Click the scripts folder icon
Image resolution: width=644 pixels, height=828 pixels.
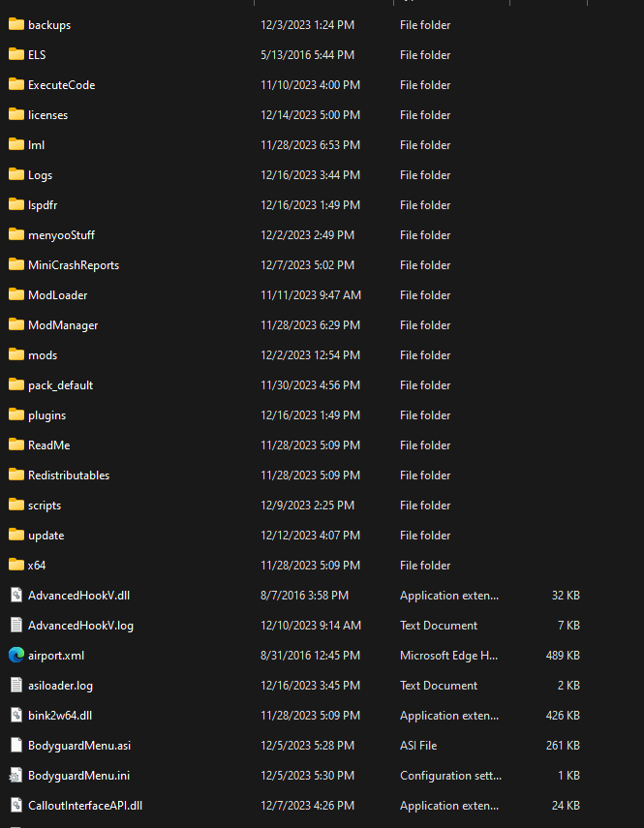click(16, 505)
